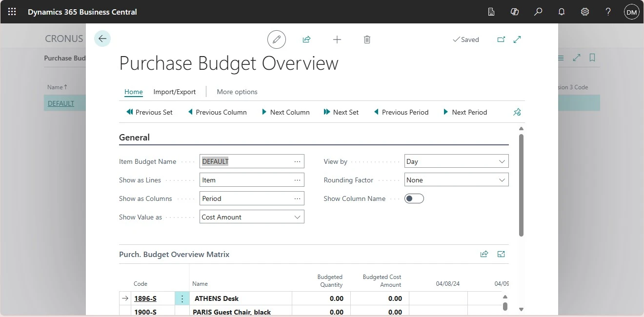The width and height of the screenshot is (644, 317).
Task: Click Next Column action
Action: coord(285,112)
